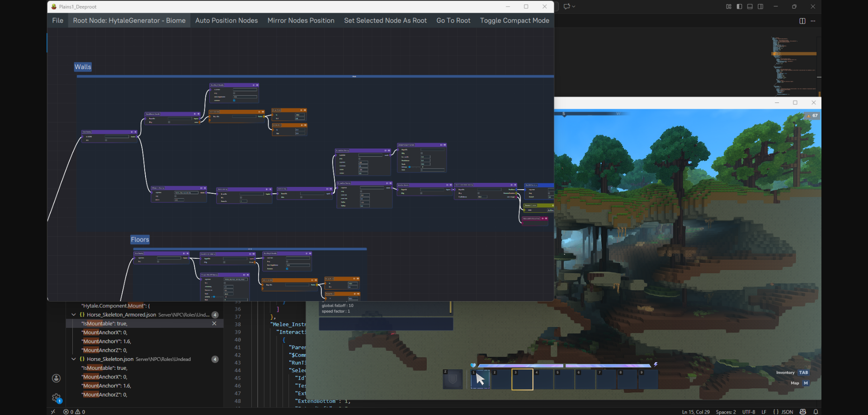Click match count badge for Horse_Skeleton_Armored.json
This screenshot has width=868, height=415.
(215, 315)
